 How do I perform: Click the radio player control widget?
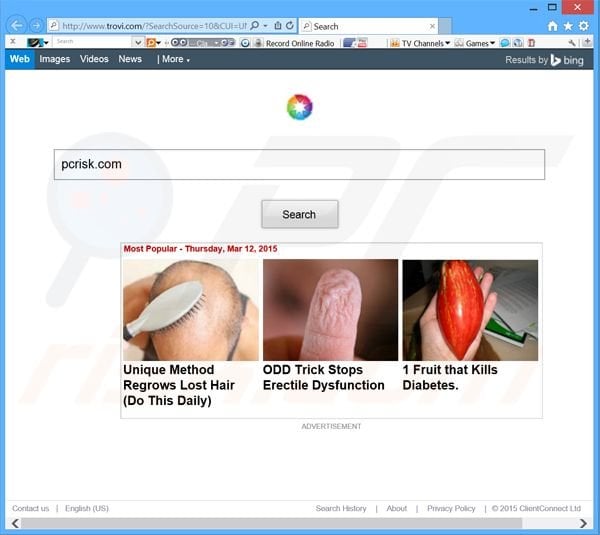click(203, 42)
